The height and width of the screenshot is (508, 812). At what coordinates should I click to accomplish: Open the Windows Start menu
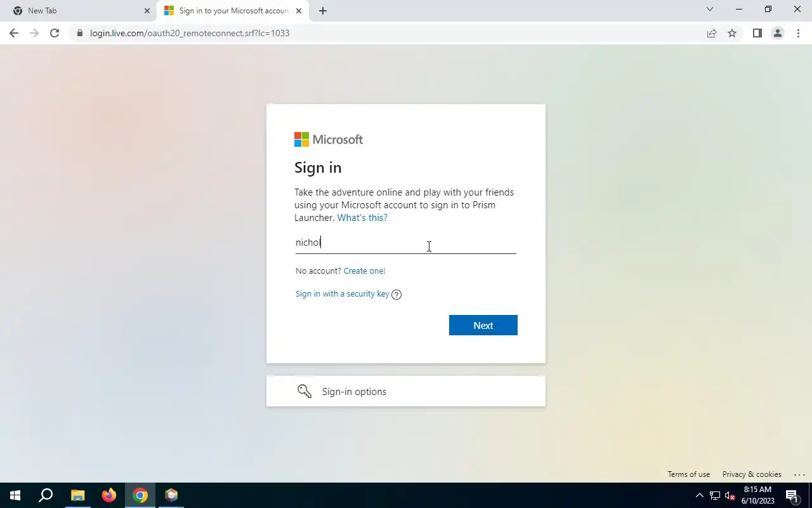[15, 495]
